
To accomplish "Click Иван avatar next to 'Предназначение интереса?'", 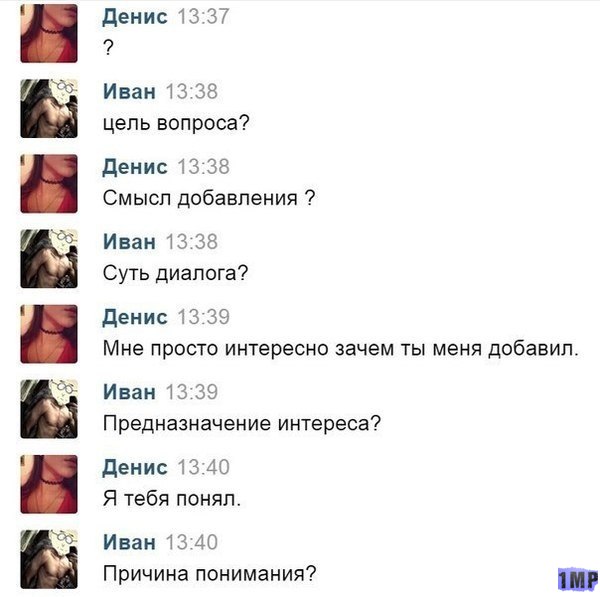I will [x=49, y=409].
